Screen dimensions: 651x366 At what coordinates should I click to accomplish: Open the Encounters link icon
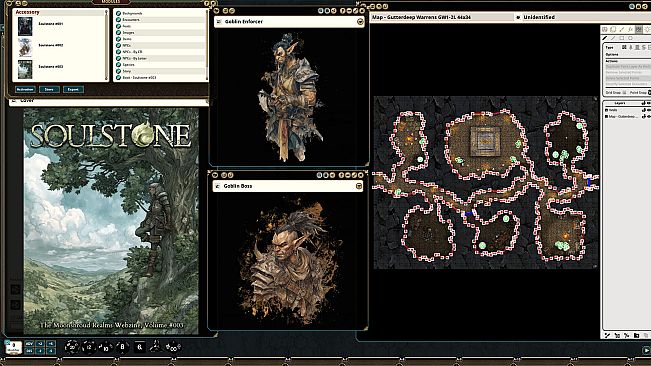click(x=118, y=20)
